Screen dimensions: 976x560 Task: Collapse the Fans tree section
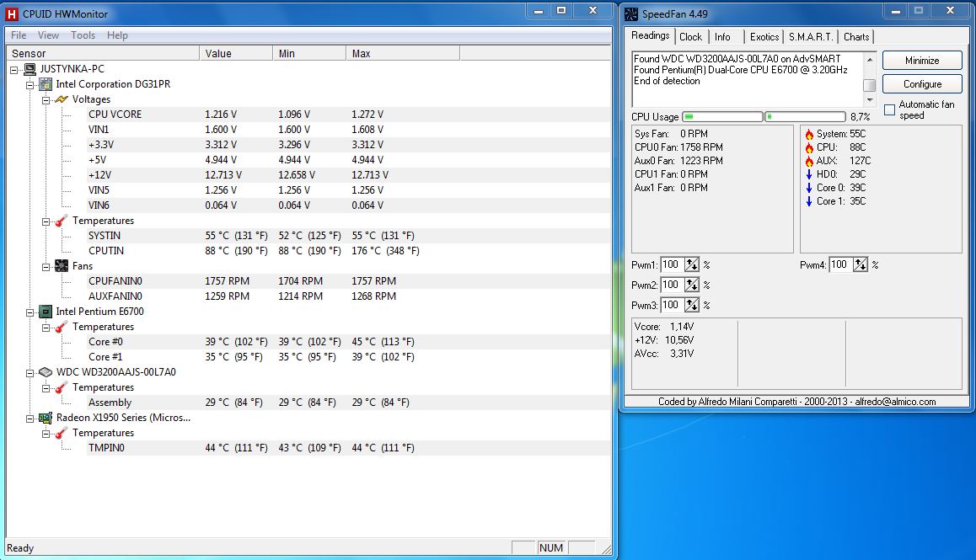point(46,267)
